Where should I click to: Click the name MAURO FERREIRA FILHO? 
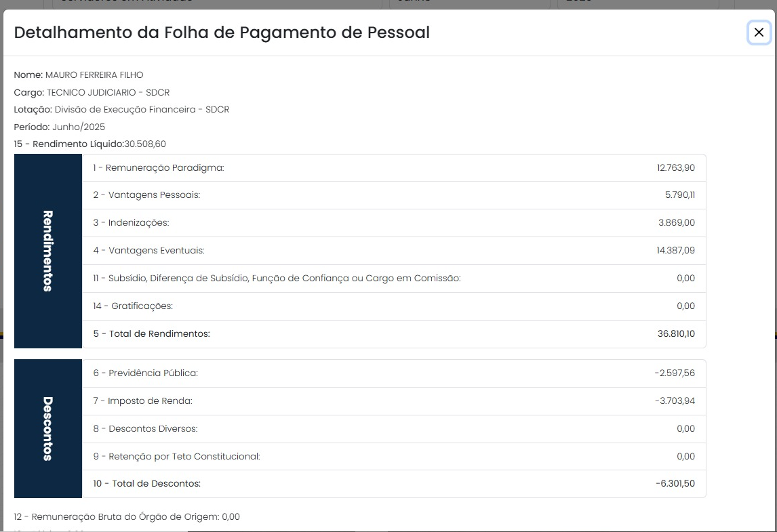(94, 75)
